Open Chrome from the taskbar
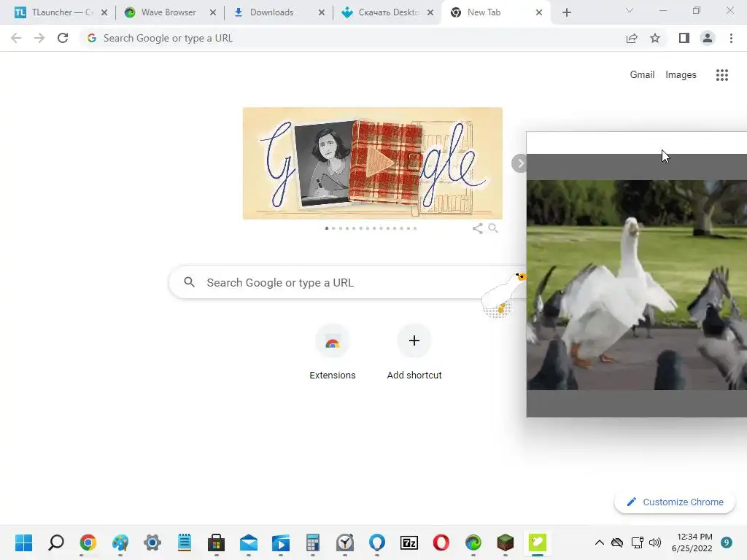The height and width of the screenshot is (560, 747). pos(88,542)
